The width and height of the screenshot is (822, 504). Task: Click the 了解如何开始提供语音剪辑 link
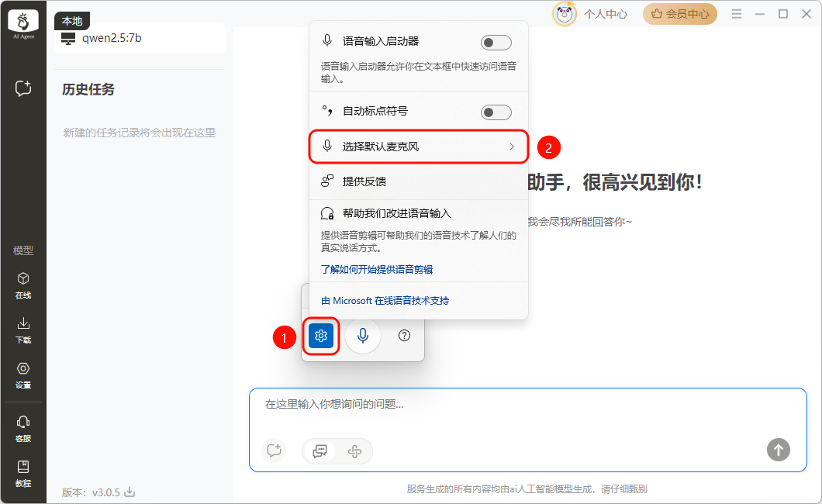377,270
